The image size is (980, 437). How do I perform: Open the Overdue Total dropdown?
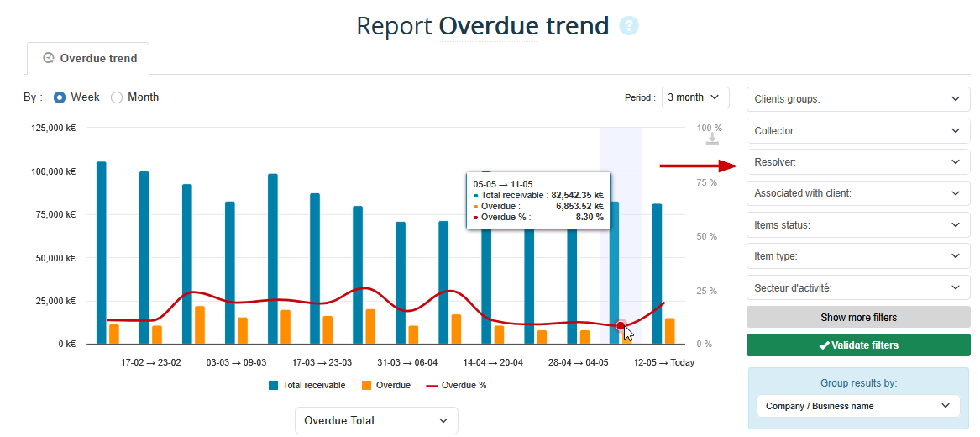[376, 420]
